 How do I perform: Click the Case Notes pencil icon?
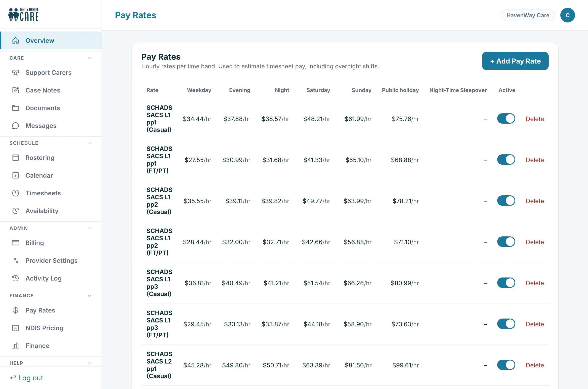(16, 90)
